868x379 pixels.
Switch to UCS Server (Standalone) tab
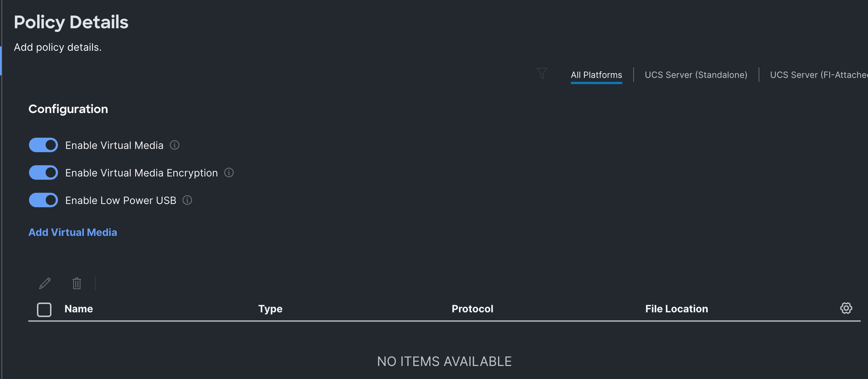(696, 75)
